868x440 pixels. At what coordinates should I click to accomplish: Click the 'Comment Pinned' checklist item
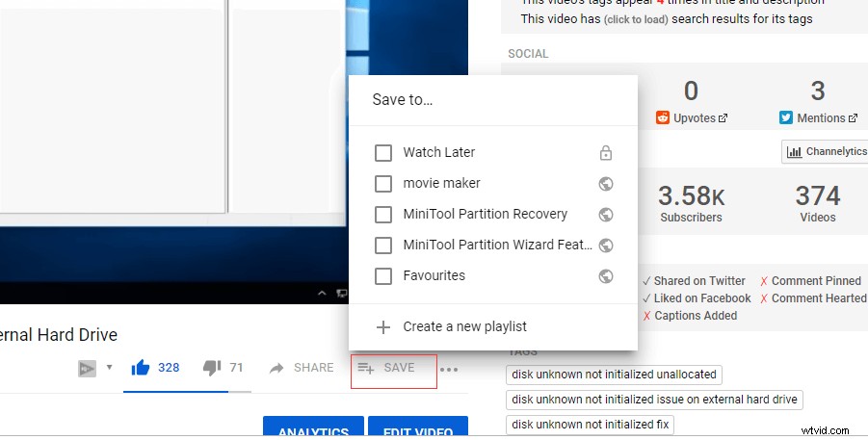[810, 281]
